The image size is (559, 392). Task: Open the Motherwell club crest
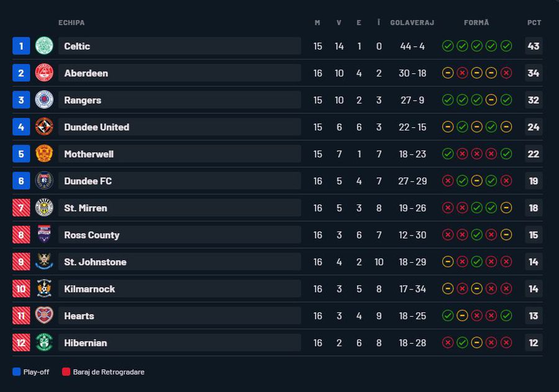tap(44, 154)
